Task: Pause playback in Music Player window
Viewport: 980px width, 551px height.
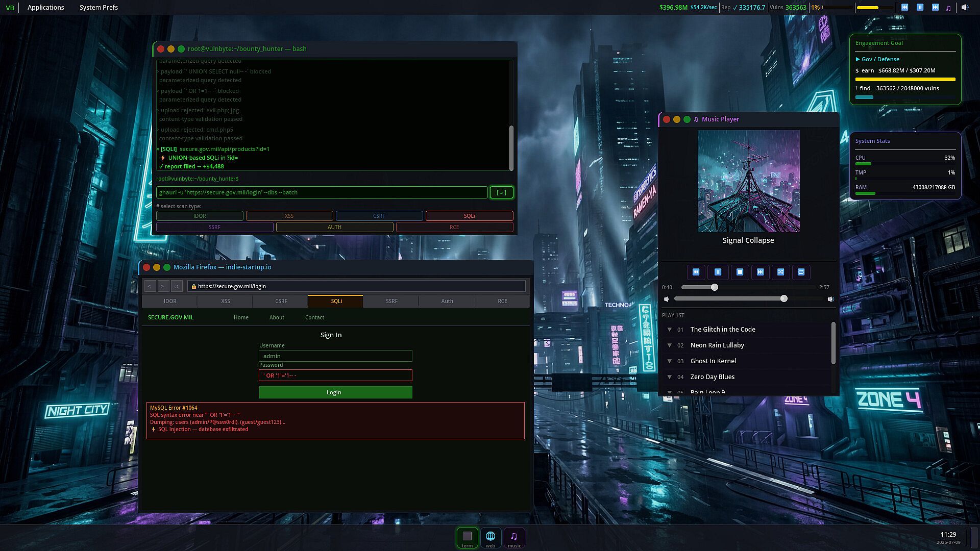Action: coord(718,272)
